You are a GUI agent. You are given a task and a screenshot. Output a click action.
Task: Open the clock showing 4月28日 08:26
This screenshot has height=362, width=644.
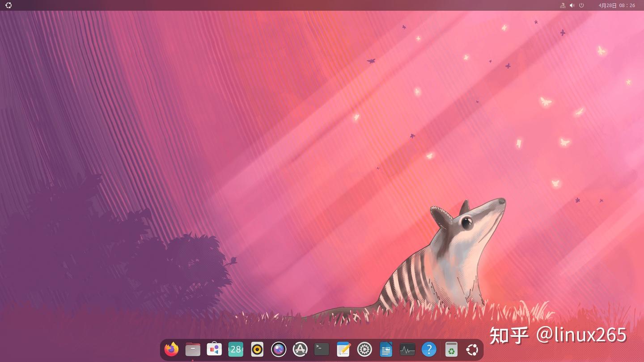pos(617,5)
